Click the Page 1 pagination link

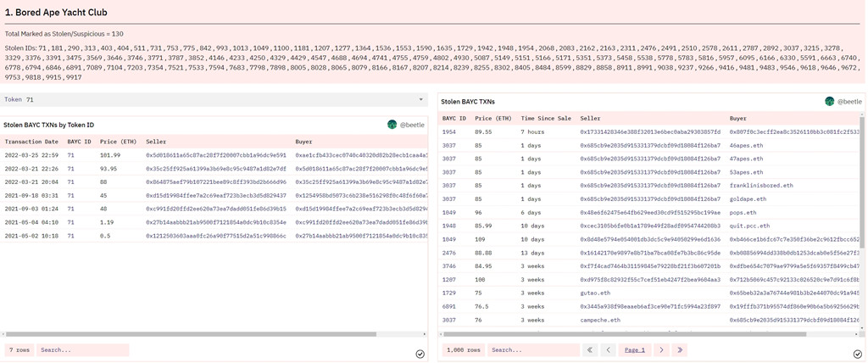(634, 349)
